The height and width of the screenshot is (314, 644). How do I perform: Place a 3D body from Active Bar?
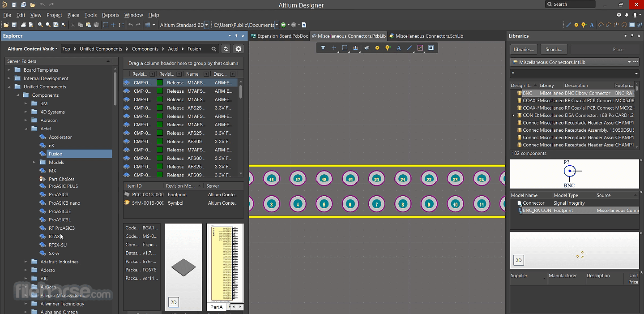(367, 48)
